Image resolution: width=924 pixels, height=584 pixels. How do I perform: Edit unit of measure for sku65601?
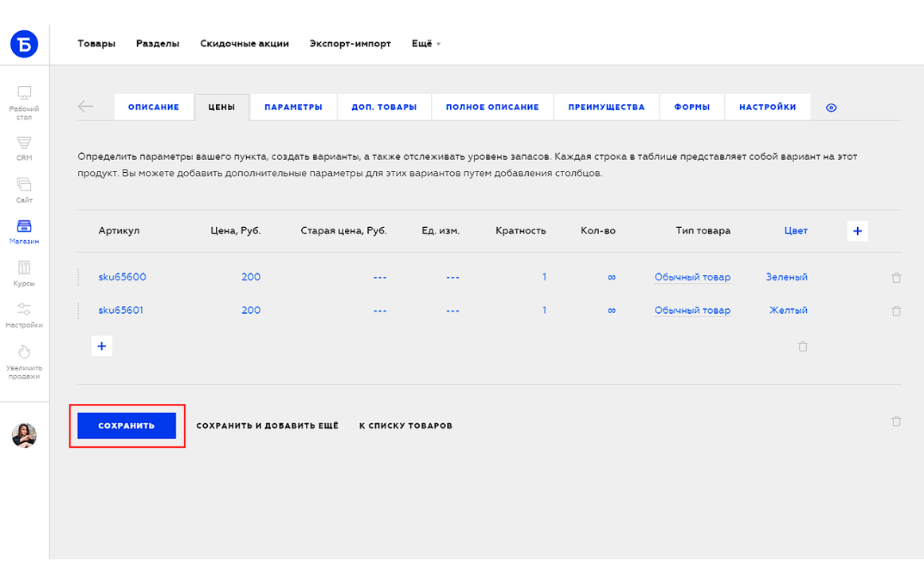point(452,311)
